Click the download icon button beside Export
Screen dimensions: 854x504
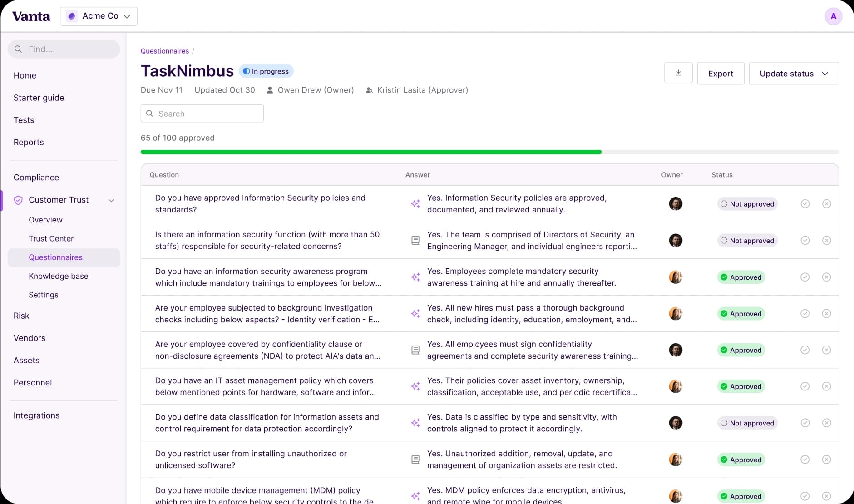[x=678, y=73]
